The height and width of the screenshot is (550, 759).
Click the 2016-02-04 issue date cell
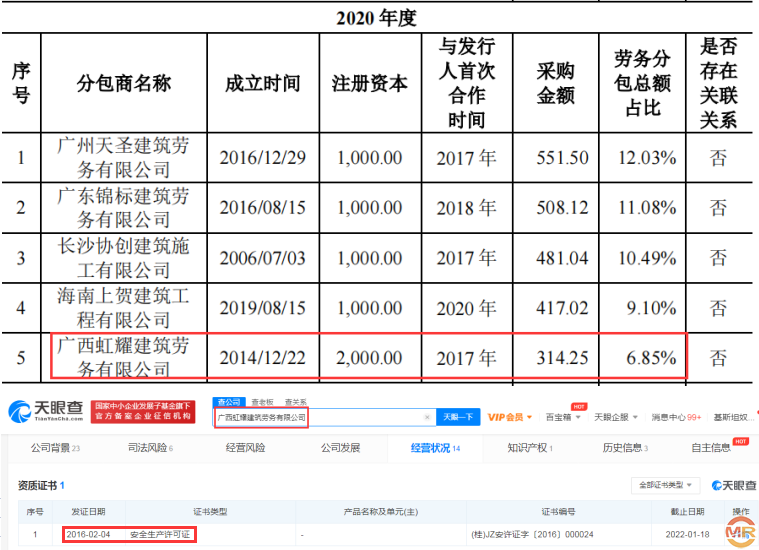pos(88,535)
